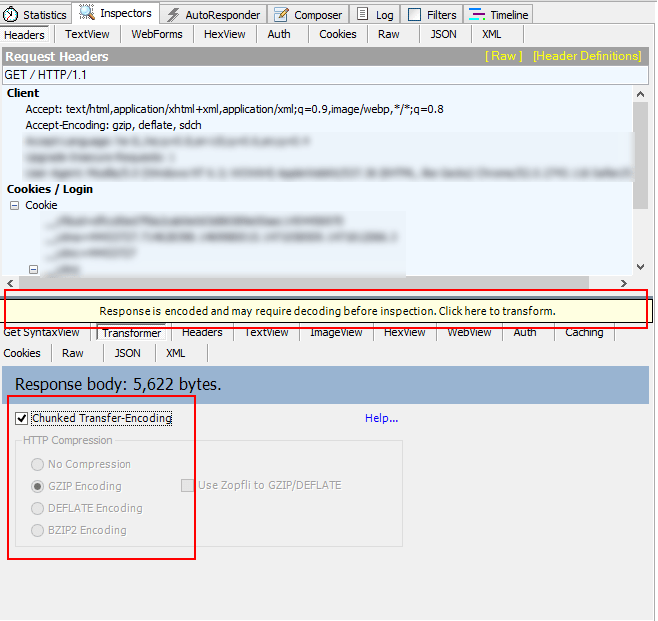This screenshot has width=658, height=621.
Task: Open the response Raw tab
Action: (73, 353)
